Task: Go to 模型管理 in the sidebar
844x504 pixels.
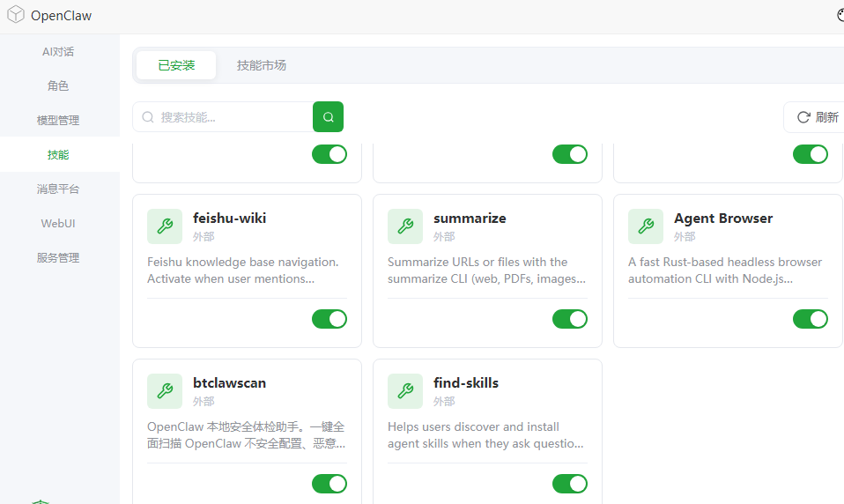Action: pyautogui.click(x=59, y=120)
